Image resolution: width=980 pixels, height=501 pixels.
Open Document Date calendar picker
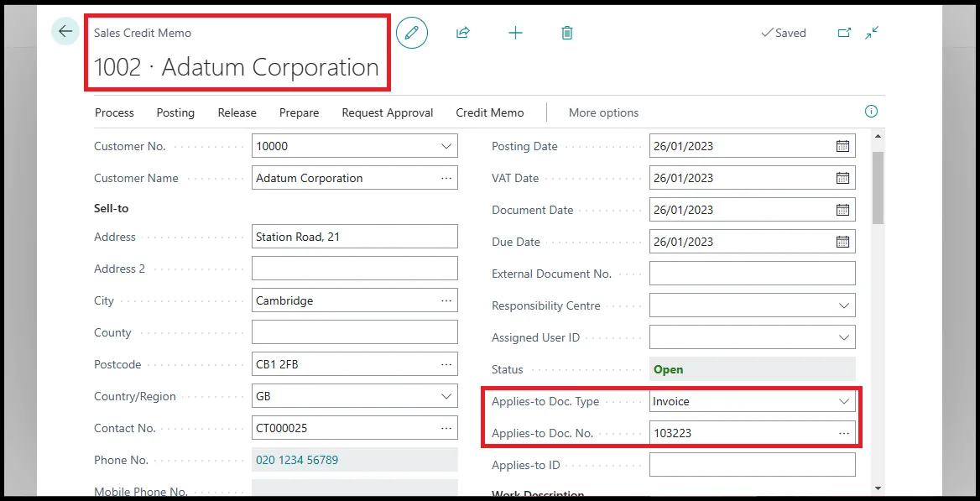(x=842, y=210)
